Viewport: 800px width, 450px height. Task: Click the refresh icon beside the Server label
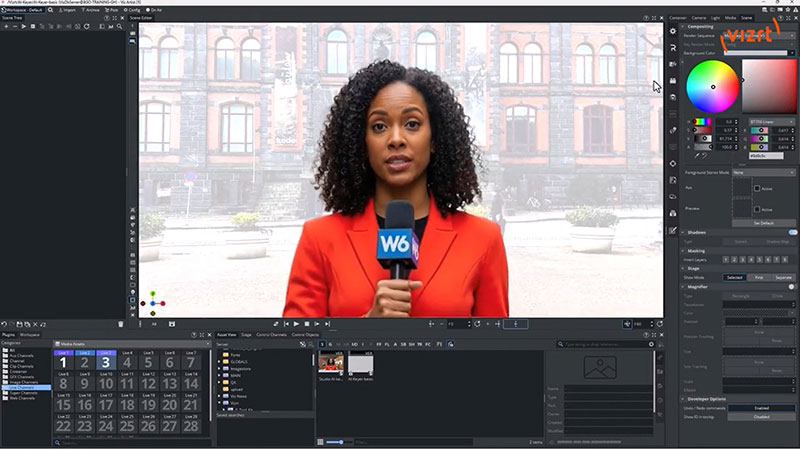point(303,344)
